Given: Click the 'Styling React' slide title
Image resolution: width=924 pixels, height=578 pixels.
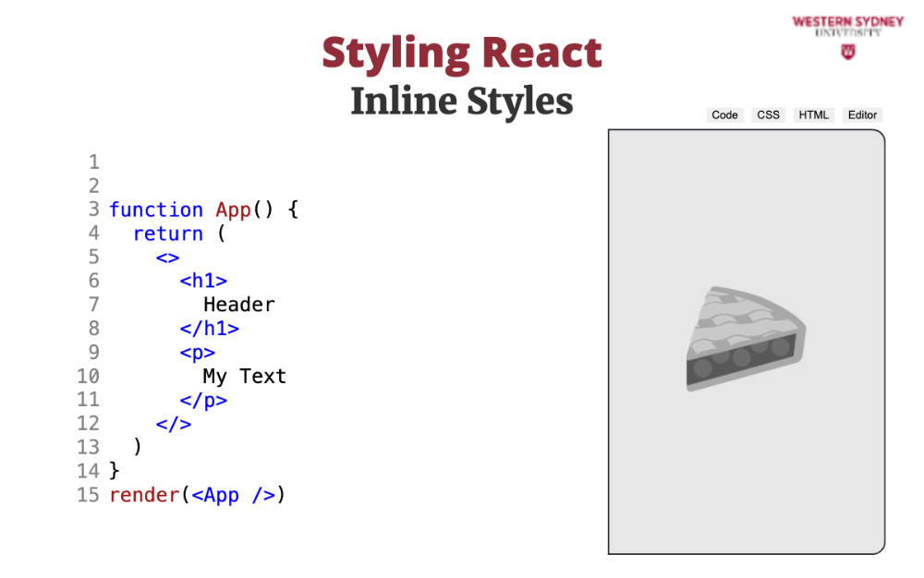Looking at the screenshot, I should point(461,53).
